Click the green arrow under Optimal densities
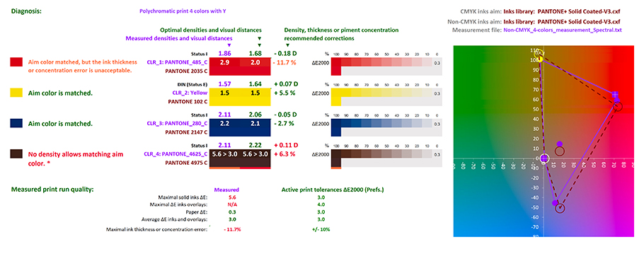 click(259, 39)
